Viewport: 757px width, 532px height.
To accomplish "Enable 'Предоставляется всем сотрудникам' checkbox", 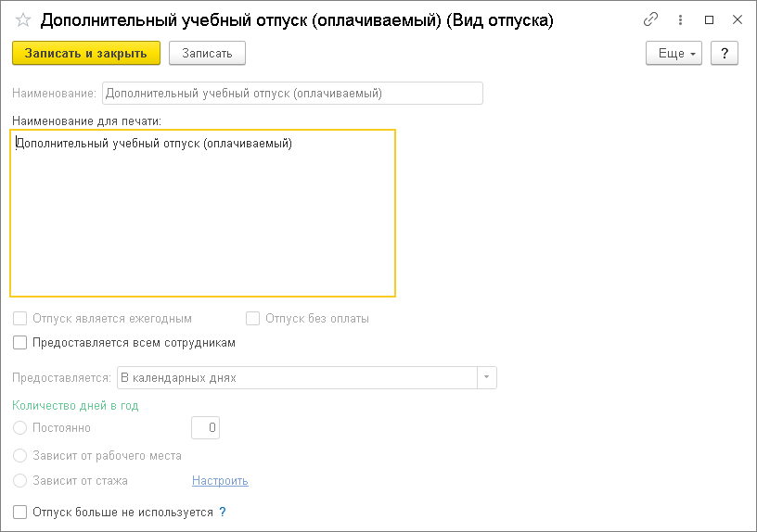I will [20, 343].
